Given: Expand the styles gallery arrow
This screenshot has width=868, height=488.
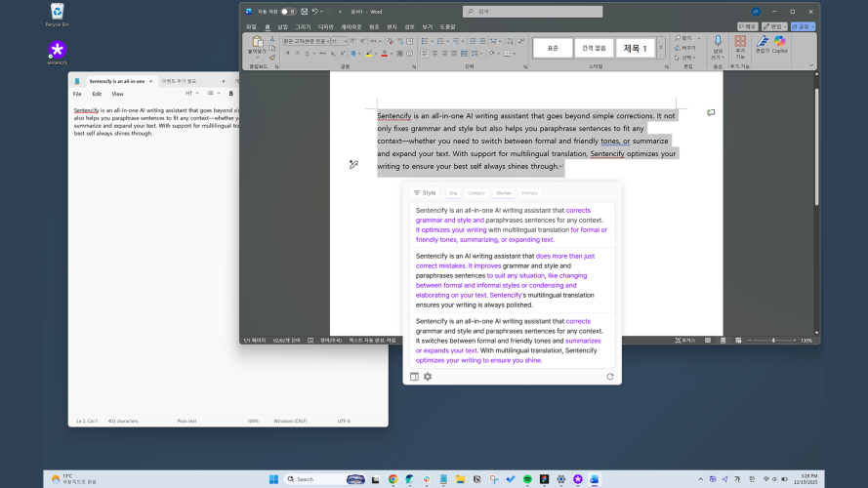Looking at the screenshot, I should 660,48.
